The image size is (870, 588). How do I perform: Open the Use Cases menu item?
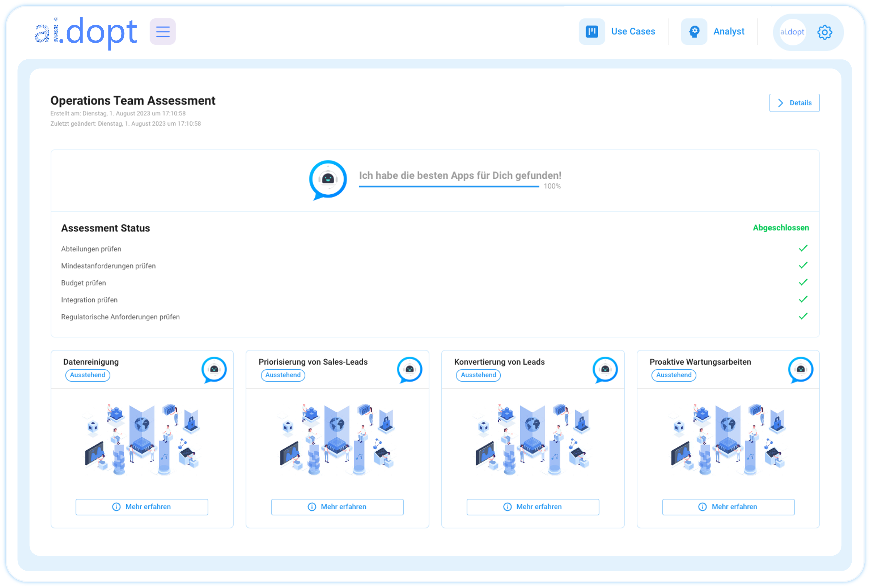tap(633, 32)
